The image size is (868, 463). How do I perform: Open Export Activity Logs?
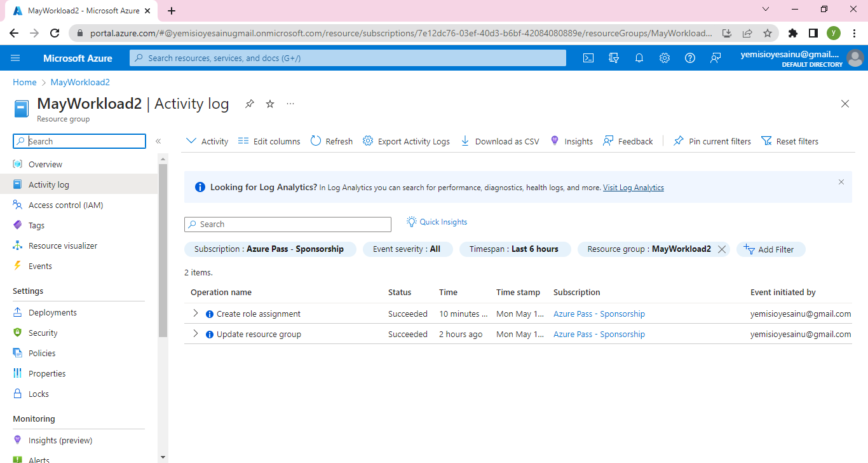pos(406,141)
